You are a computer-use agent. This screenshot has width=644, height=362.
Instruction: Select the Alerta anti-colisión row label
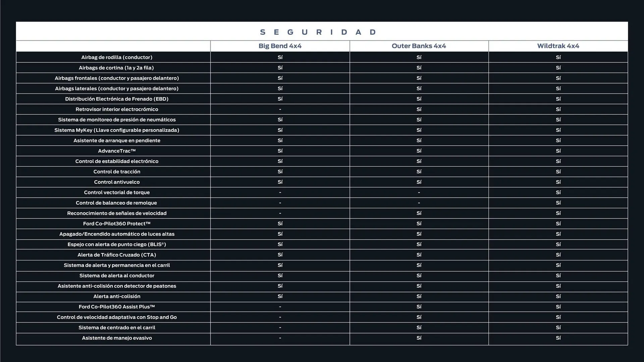[x=117, y=296]
